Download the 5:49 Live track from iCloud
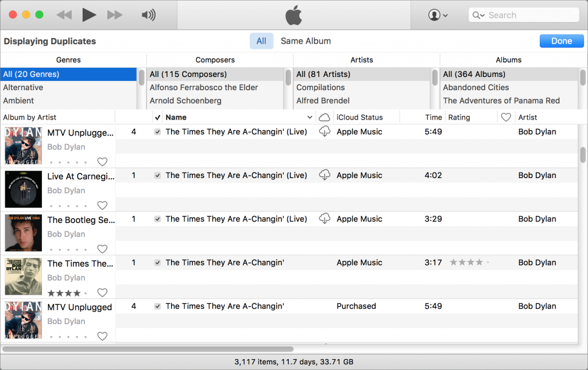The height and width of the screenshot is (370, 588). coord(324,132)
